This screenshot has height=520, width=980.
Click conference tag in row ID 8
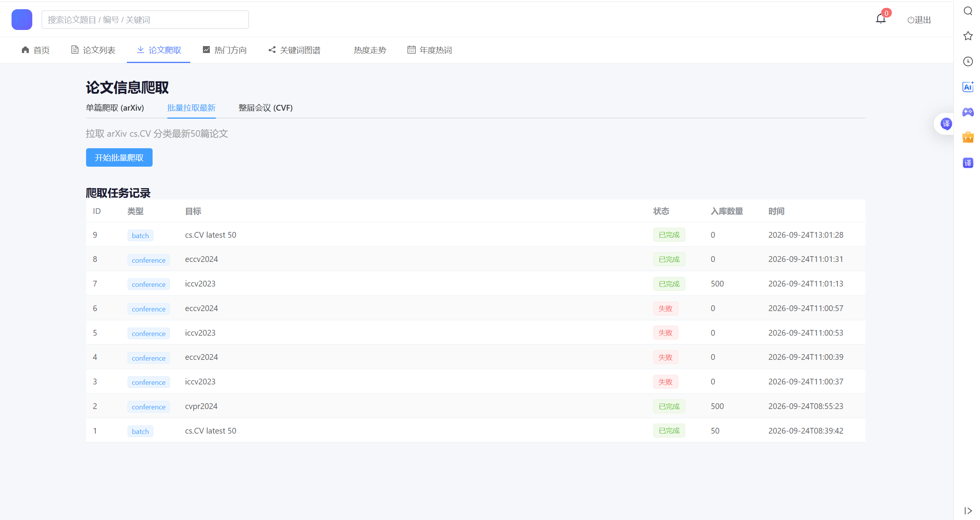149,260
